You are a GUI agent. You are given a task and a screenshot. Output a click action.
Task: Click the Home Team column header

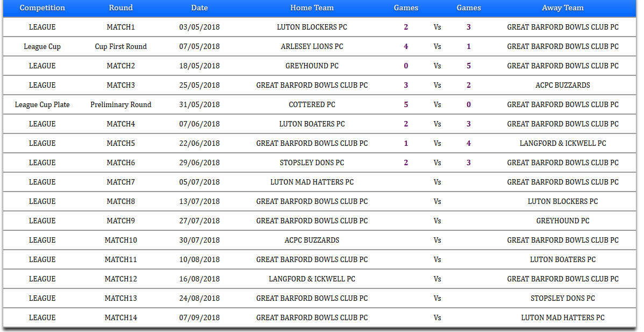[x=312, y=8]
